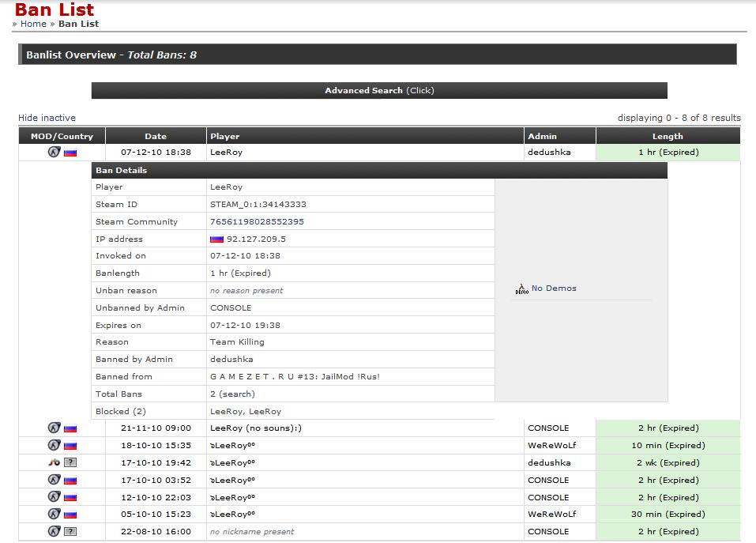Click Unbanned by Admin value CONSOLE
This screenshot has width=756, height=543.
coord(231,307)
